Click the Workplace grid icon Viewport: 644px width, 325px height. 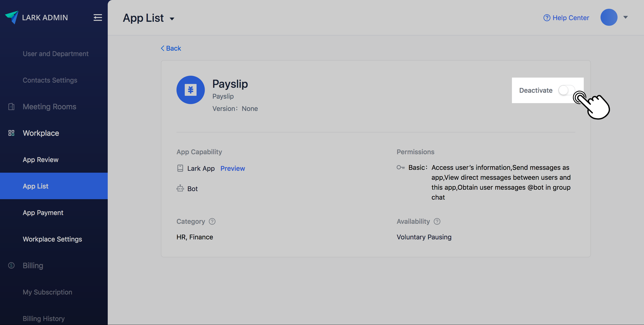click(11, 133)
